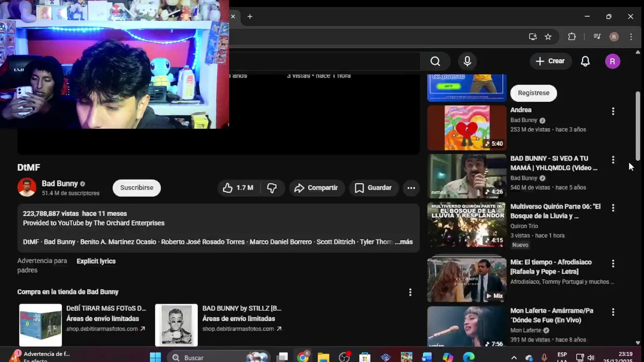The image size is (644, 362).
Task: Open options menu for Andrea video
Action: [x=613, y=111]
